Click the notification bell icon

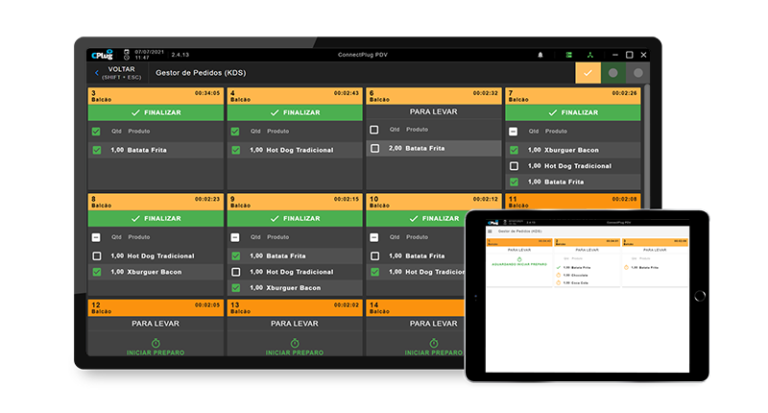[x=541, y=55]
